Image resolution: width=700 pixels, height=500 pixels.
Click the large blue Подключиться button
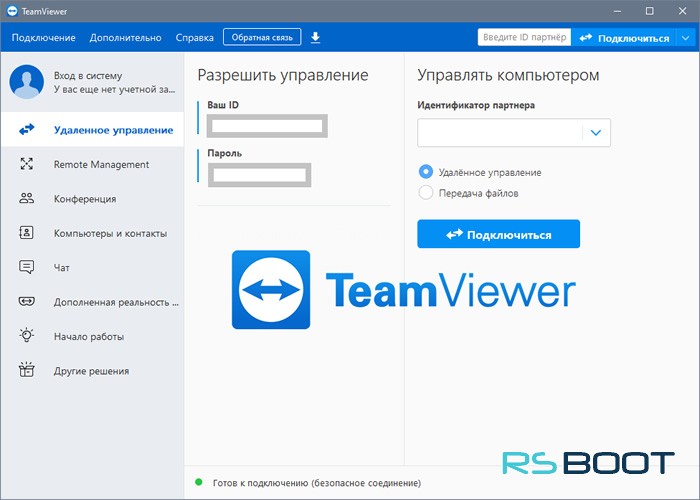(x=499, y=234)
